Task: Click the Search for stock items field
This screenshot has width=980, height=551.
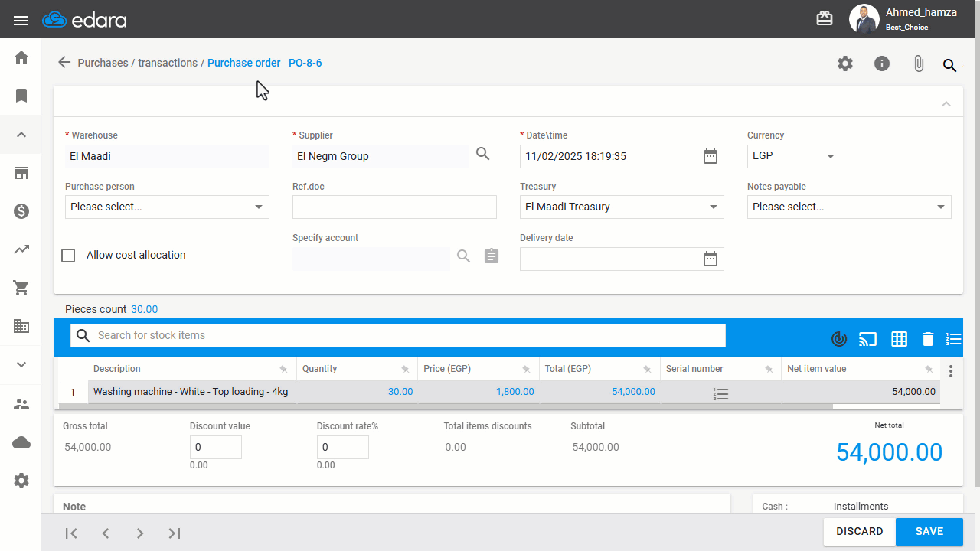Action: coord(398,335)
